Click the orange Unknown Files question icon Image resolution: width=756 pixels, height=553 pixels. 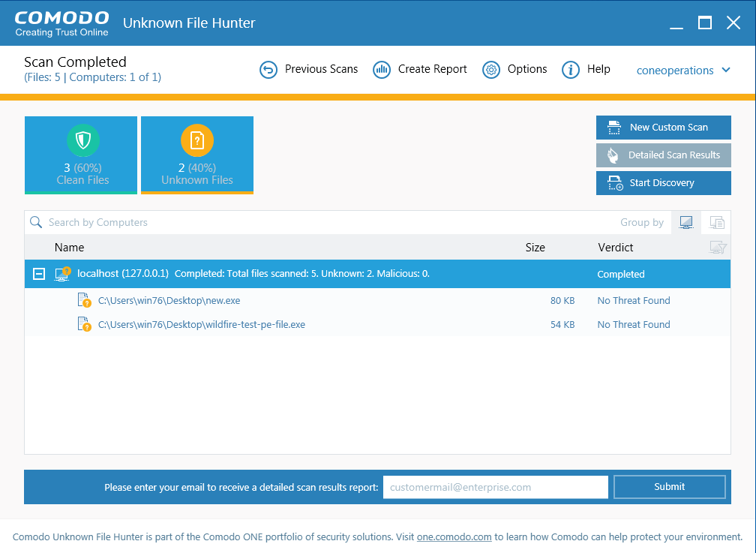197,140
